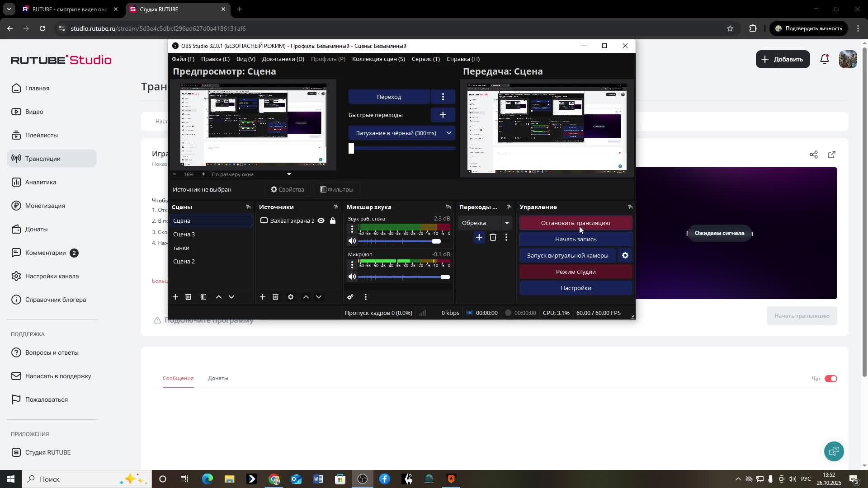The height and width of the screenshot is (488, 868).
Task: Add a new scene with plus icon
Action: point(175,297)
